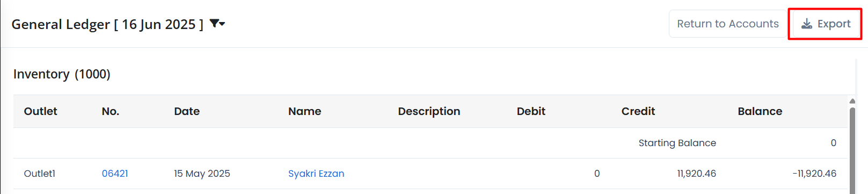
Task: Select the Credit column header
Action: pyautogui.click(x=638, y=111)
